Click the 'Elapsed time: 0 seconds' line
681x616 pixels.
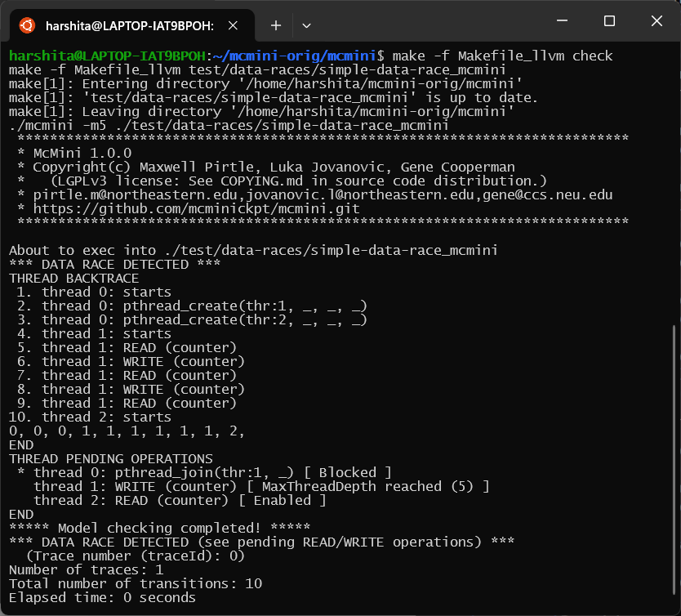(103, 598)
